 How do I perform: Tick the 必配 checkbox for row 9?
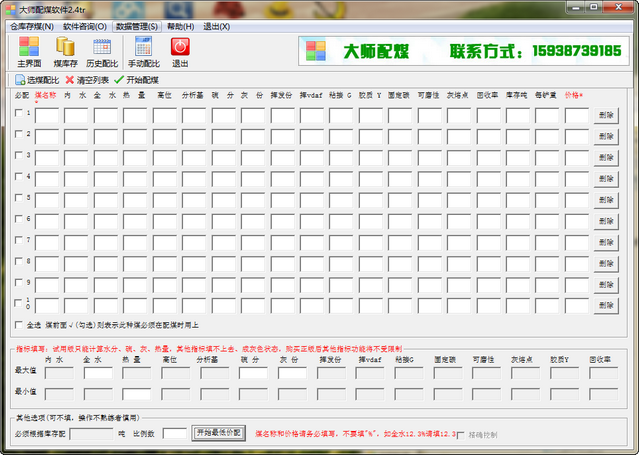[19, 283]
